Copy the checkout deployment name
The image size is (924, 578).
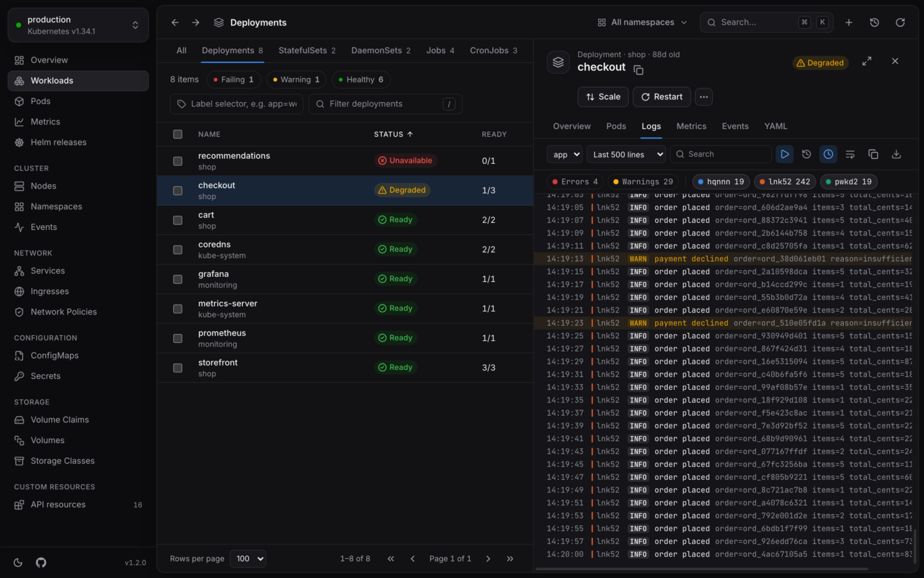point(638,69)
